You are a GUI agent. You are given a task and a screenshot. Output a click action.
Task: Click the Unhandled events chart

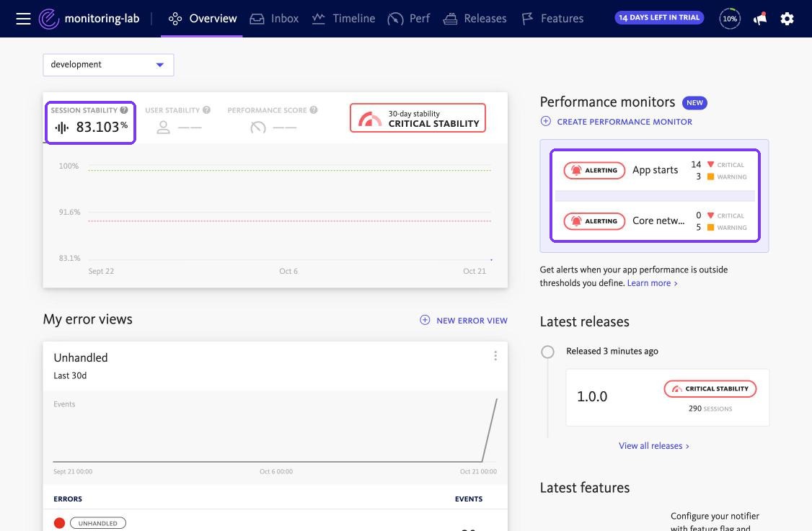coord(275,431)
